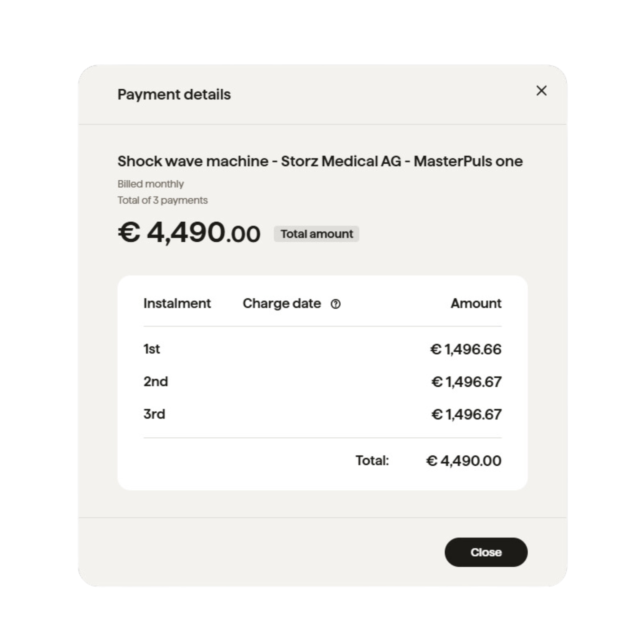Click the € 1,496.66 first instalment amount
This screenshot has height=644, width=644.
pyautogui.click(x=466, y=349)
